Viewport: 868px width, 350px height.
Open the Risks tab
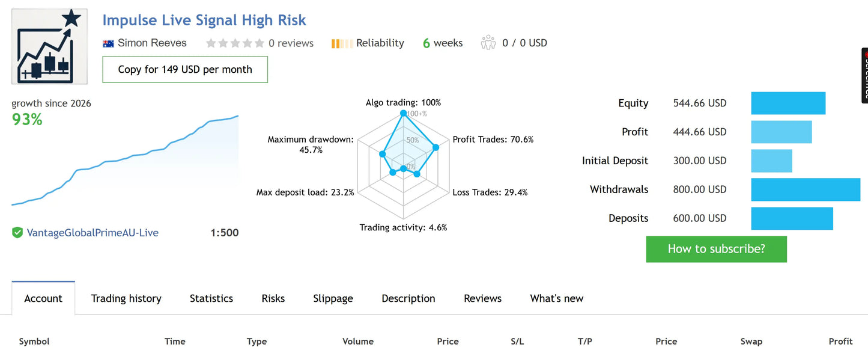[x=273, y=298]
